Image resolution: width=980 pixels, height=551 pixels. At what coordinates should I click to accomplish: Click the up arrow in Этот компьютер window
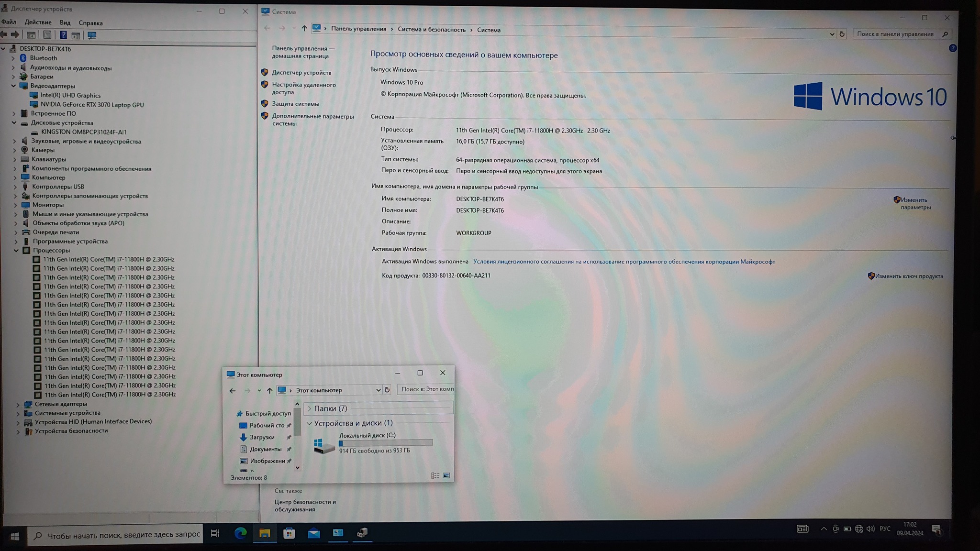coord(269,390)
